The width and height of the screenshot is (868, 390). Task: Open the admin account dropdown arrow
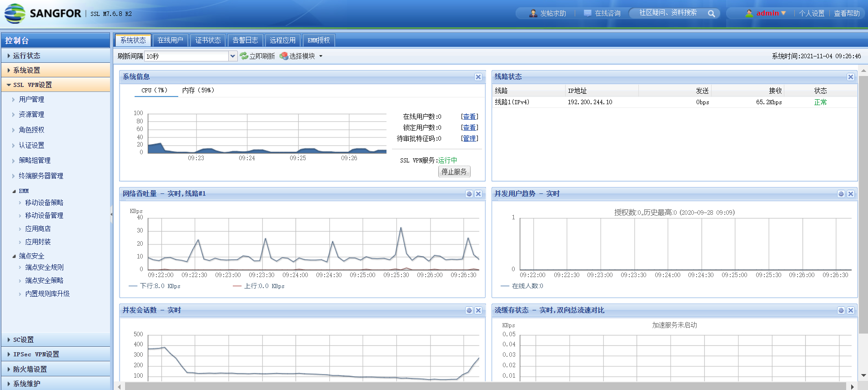783,13
